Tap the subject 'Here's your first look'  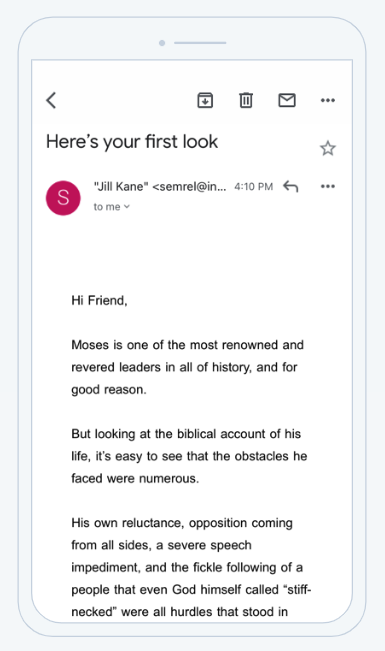[132, 142]
